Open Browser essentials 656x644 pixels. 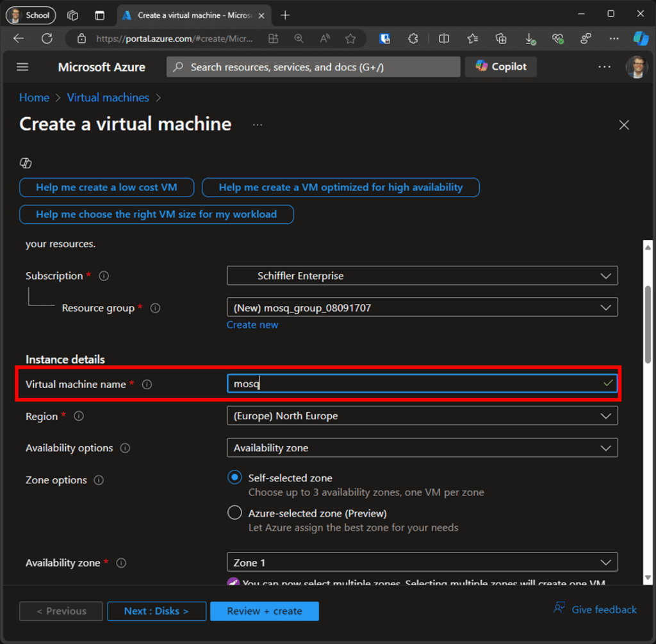pos(558,38)
